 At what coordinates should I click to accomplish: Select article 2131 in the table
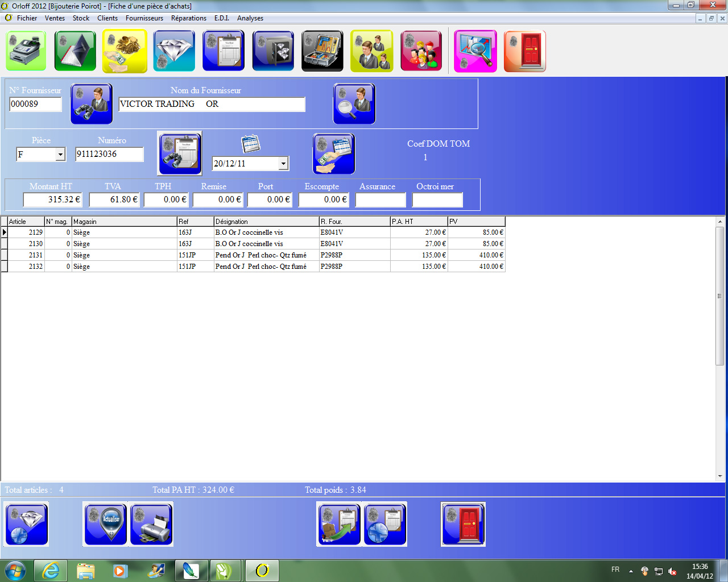pyautogui.click(x=253, y=255)
